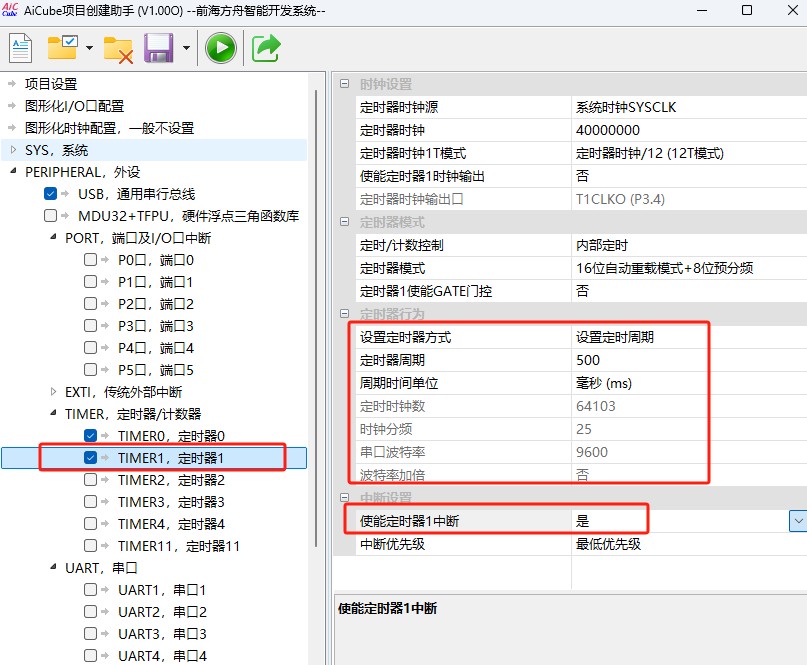Click the new project document icon
The height and width of the screenshot is (665, 807).
[x=20, y=48]
